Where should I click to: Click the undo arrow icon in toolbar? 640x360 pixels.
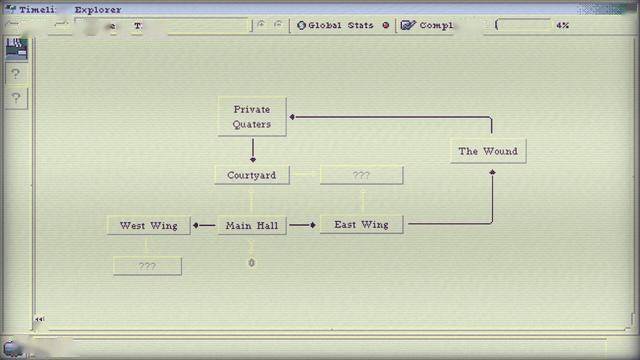click(x=261, y=24)
